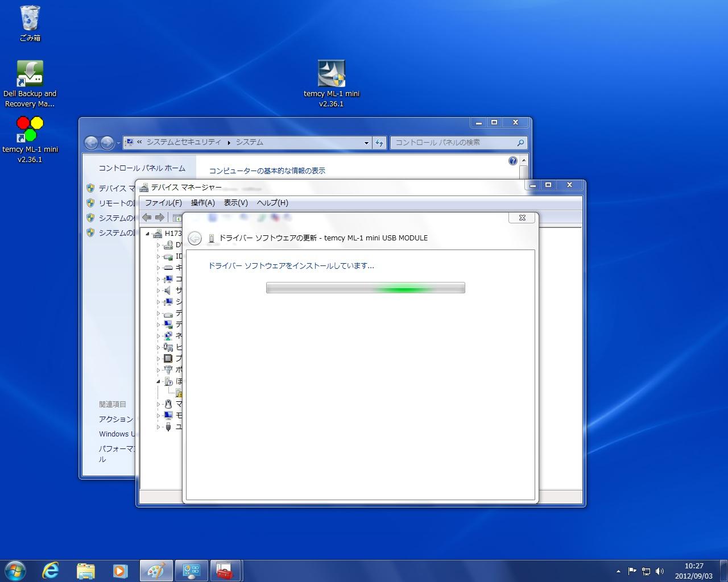The height and width of the screenshot is (582, 728).
Task: Select the other devices question-mark icon
Action: click(x=168, y=381)
